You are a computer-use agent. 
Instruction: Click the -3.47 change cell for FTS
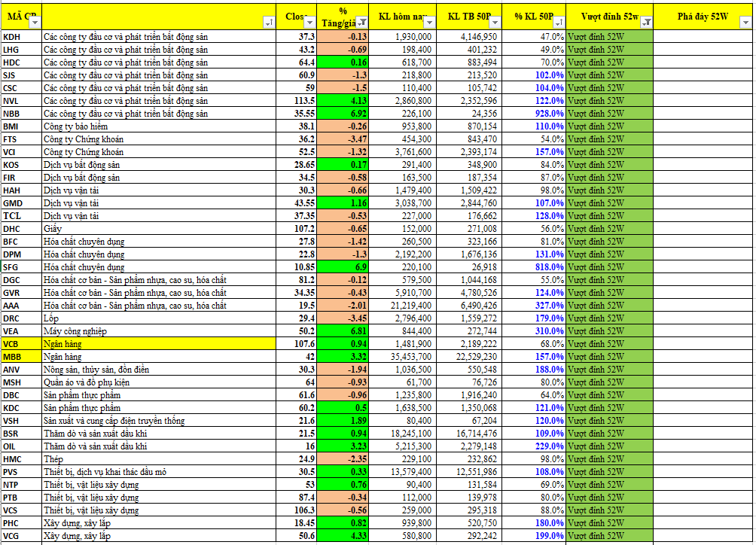[343, 139]
